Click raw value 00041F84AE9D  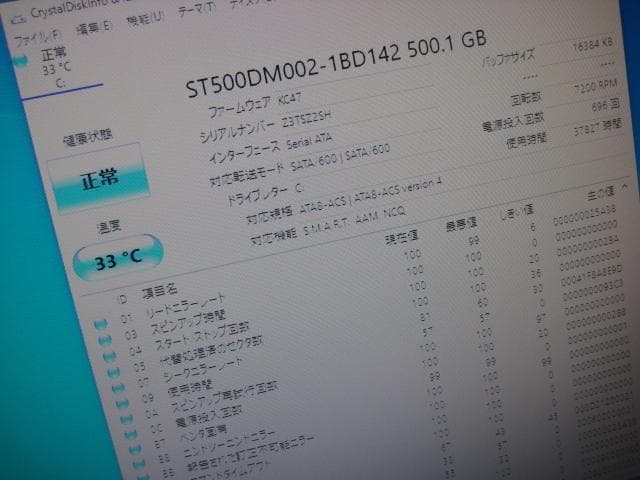coord(591,276)
